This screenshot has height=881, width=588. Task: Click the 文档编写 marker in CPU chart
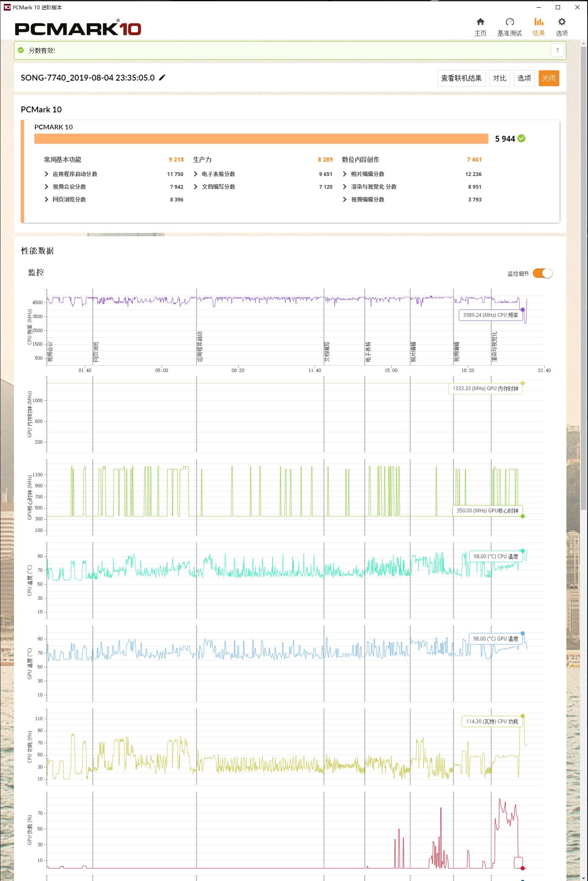pos(327,351)
